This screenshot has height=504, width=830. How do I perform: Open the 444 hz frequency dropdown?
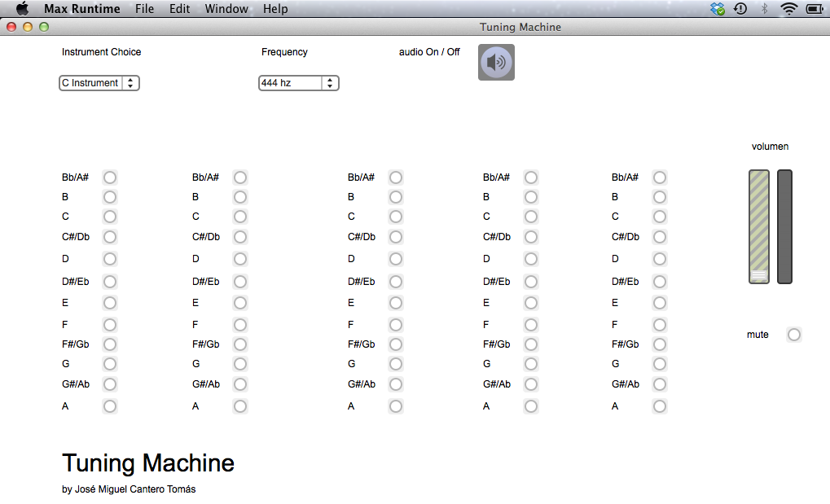(x=299, y=83)
